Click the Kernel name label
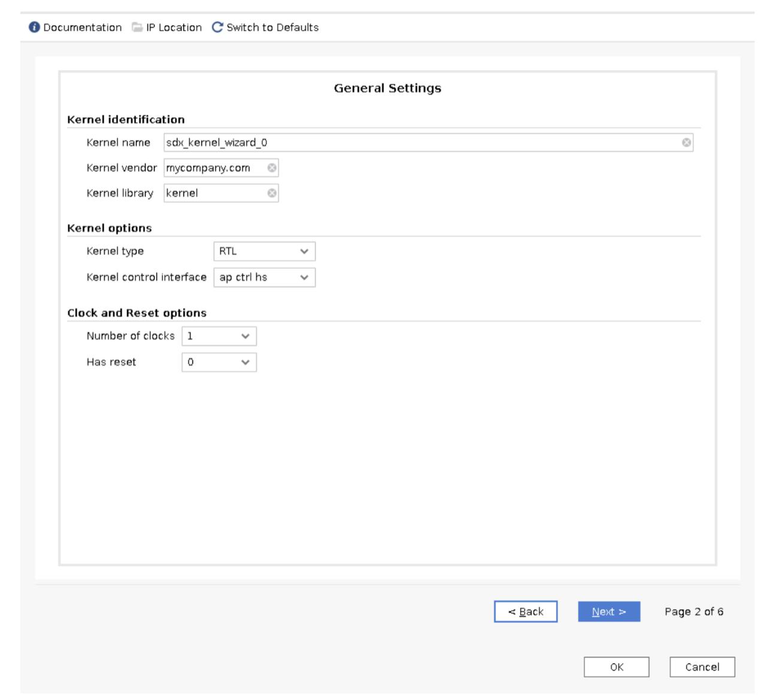The width and height of the screenshot is (767, 700). (118, 143)
